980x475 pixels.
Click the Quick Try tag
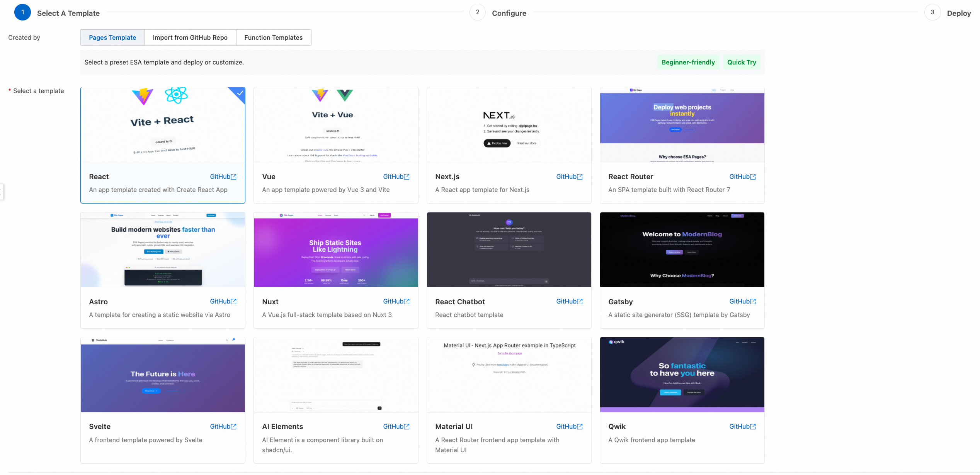pyautogui.click(x=741, y=62)
